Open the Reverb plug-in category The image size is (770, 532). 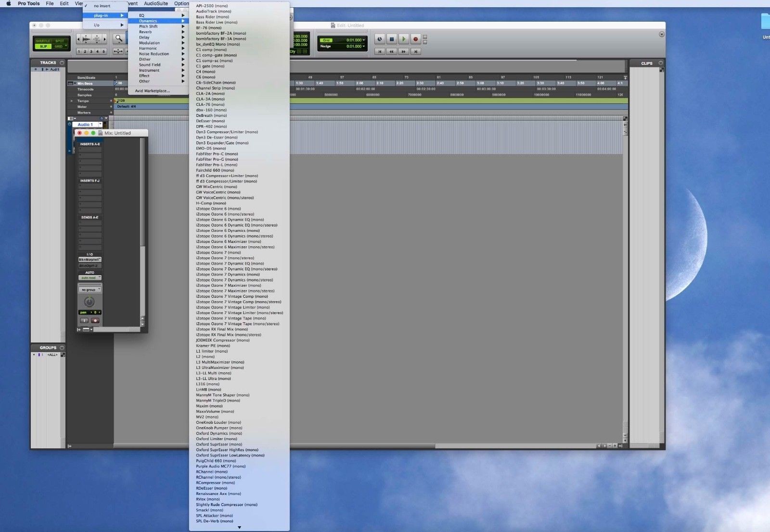pyautogui.click(x=158, y=32)
